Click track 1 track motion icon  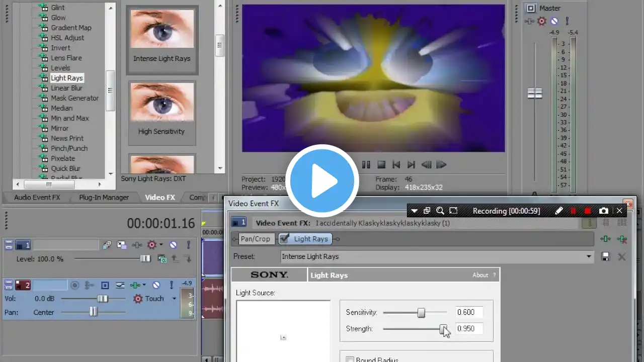tap(122, 245)
